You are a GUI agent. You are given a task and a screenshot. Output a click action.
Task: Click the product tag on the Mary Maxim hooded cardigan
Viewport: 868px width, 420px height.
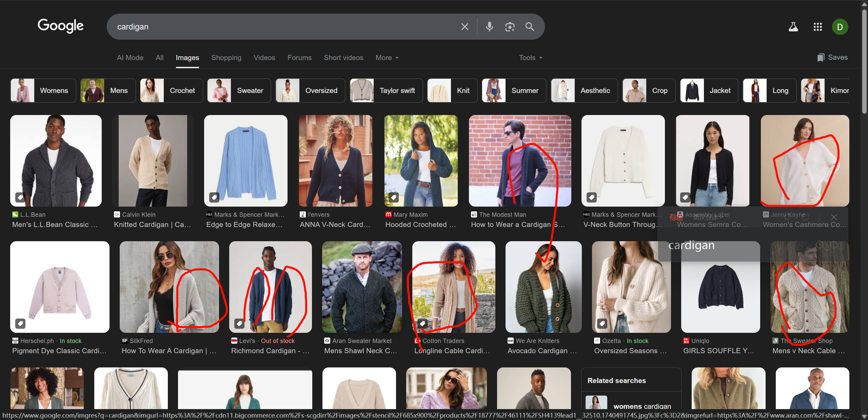pos(394,197)
